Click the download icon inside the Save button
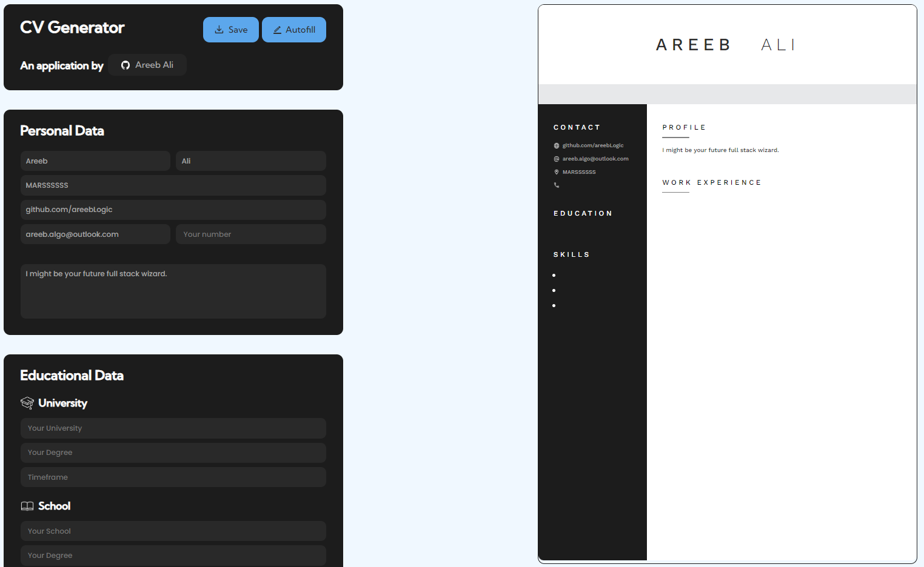The image size is (924, 567). coord(219,29)
